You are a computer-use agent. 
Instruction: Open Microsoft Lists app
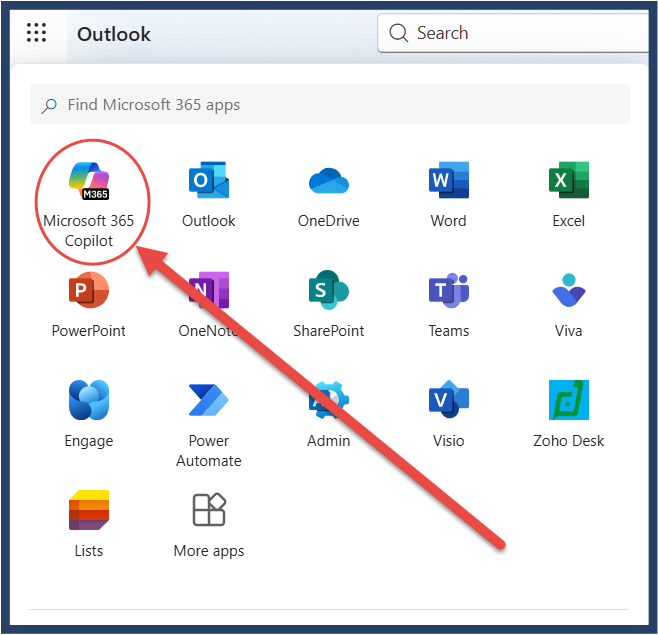89,524
